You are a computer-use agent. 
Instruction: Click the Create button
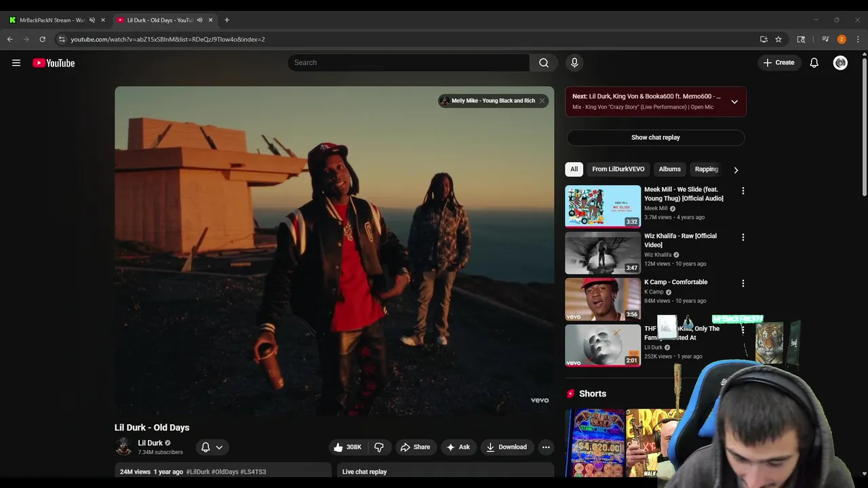coord(778,62)
